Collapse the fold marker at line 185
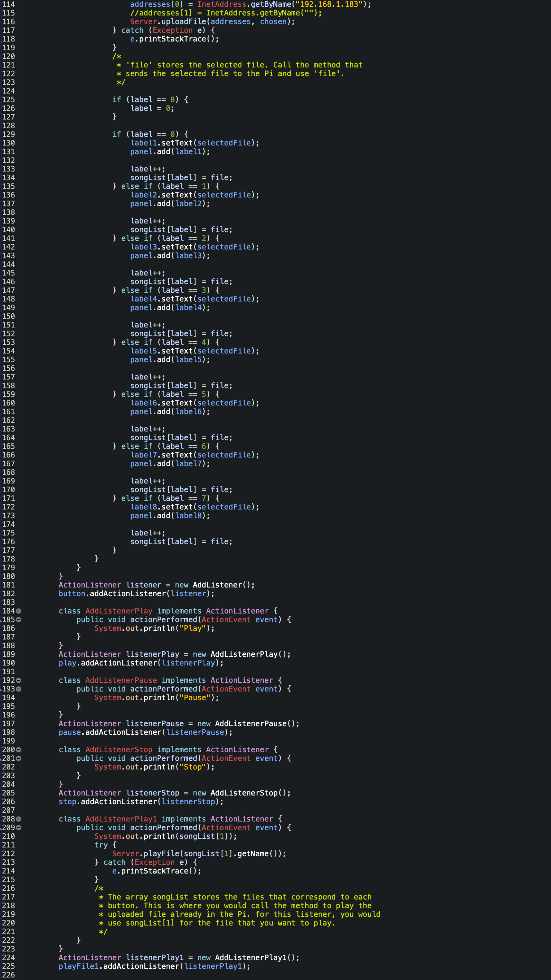Screen dimensions: 551x980 coord(19,620)
